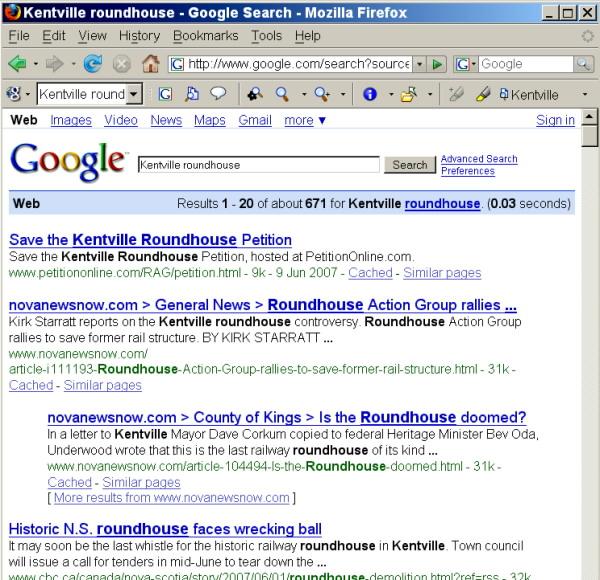Image resolution: width=600 pixels, height=580 pixels.
Task: Click the page favicon in the URL bar
Action: coord(177,64)
